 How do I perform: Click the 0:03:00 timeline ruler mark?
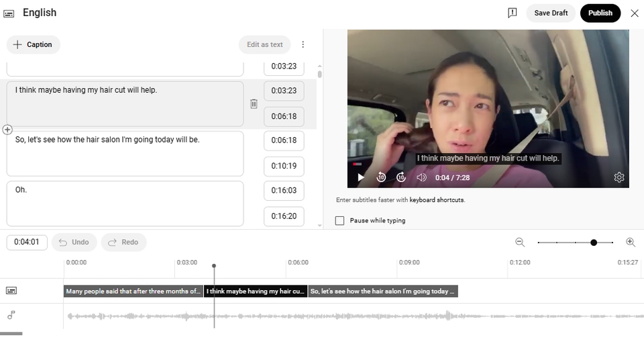[x=187, y=263]
